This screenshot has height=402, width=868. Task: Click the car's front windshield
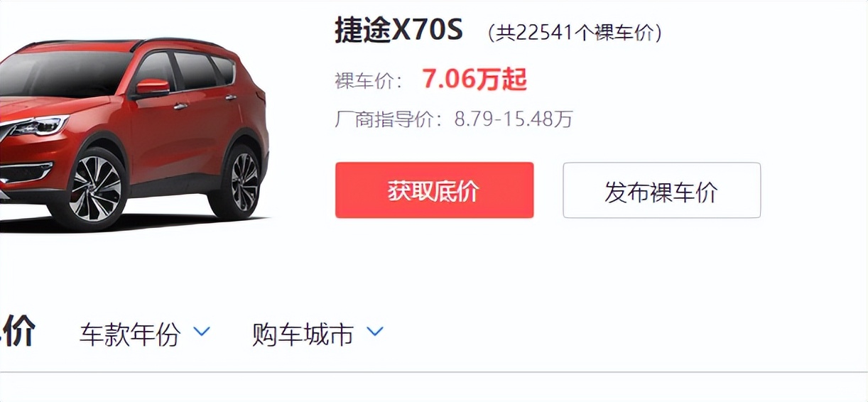[x=64, y=73]
